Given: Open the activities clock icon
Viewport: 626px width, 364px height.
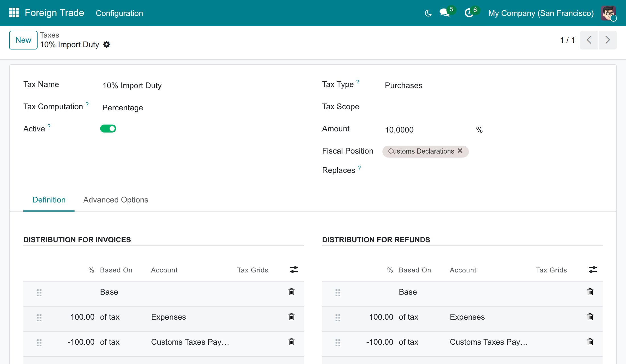Looking at the screenshot, I should 469,13.
